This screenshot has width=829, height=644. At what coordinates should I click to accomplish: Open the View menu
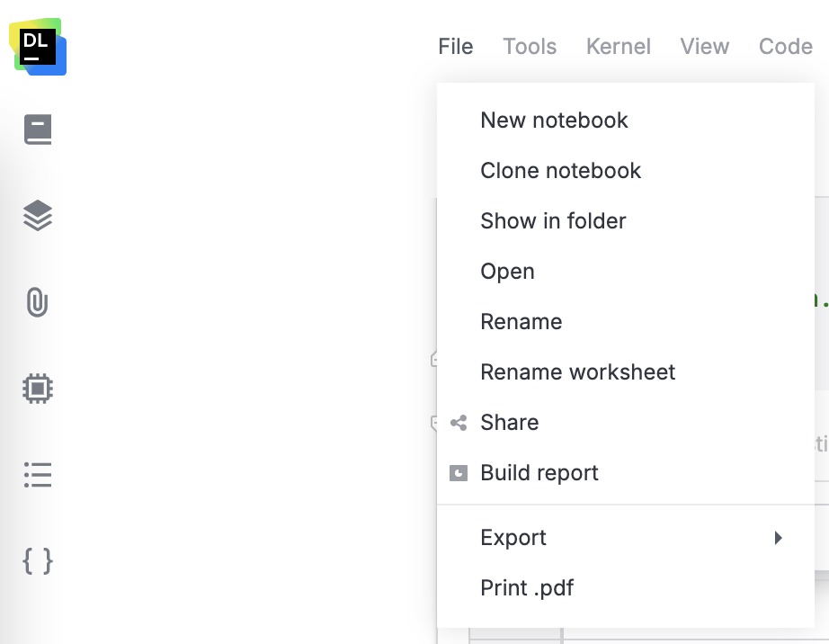704,46
